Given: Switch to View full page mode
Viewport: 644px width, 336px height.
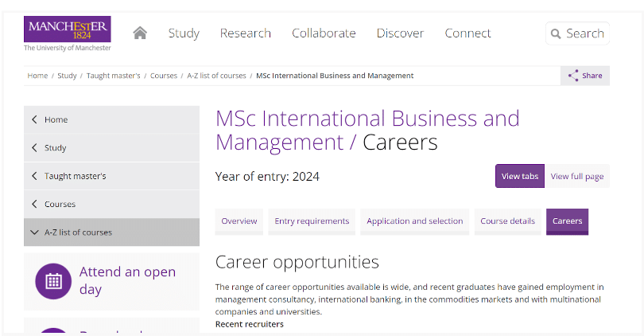Looking at the screenshot, I should (577, 176).
